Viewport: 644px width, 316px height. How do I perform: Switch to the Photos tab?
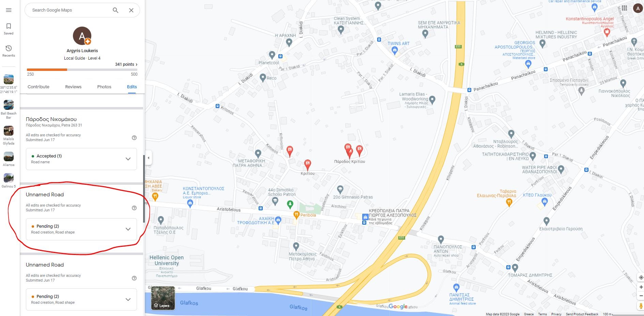point(104,87)
